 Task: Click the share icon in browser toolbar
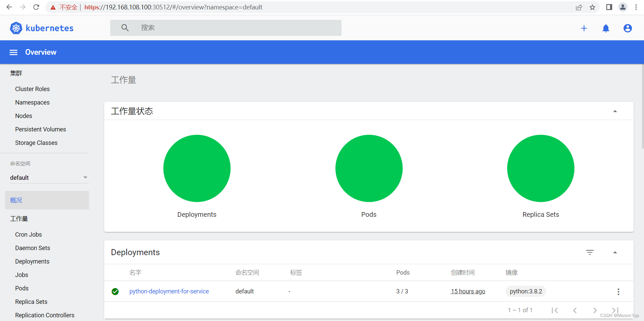tap(579, 7)
